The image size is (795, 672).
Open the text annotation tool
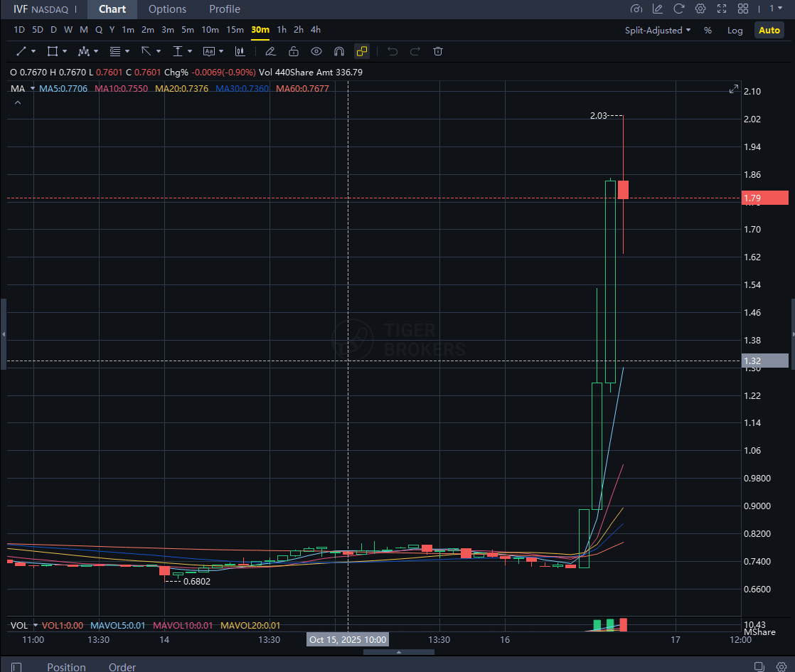point(209,51)
